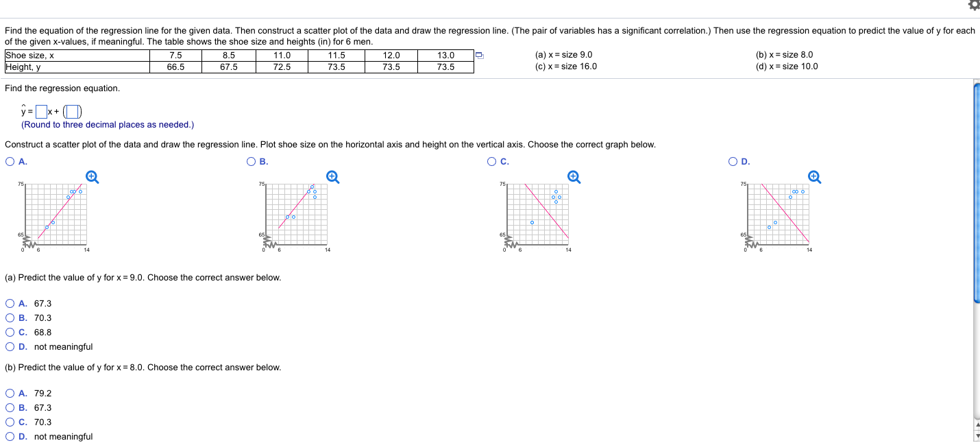This screenshot has width=980, height=443.
Task: Choose 68.8 for part (a) prediction
Action: (10, 332)
